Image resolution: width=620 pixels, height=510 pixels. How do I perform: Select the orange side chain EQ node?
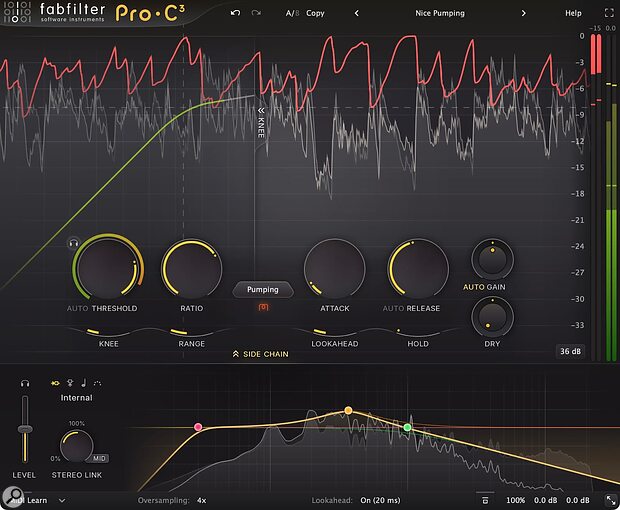348,410
